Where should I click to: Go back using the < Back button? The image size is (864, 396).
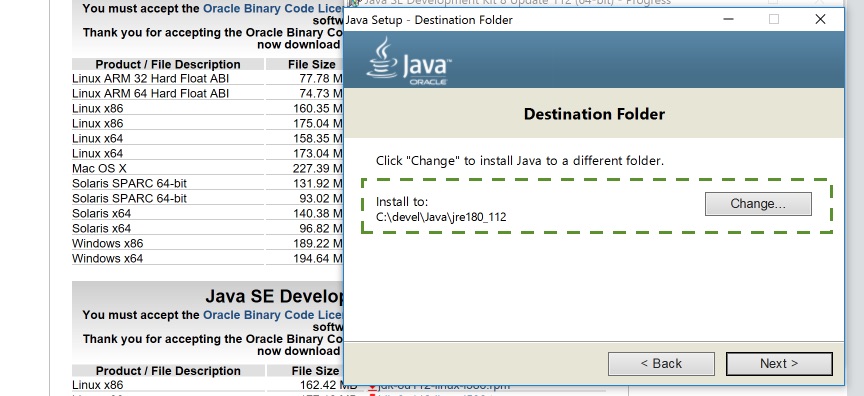pyautogui.click(x=661, y=364)
